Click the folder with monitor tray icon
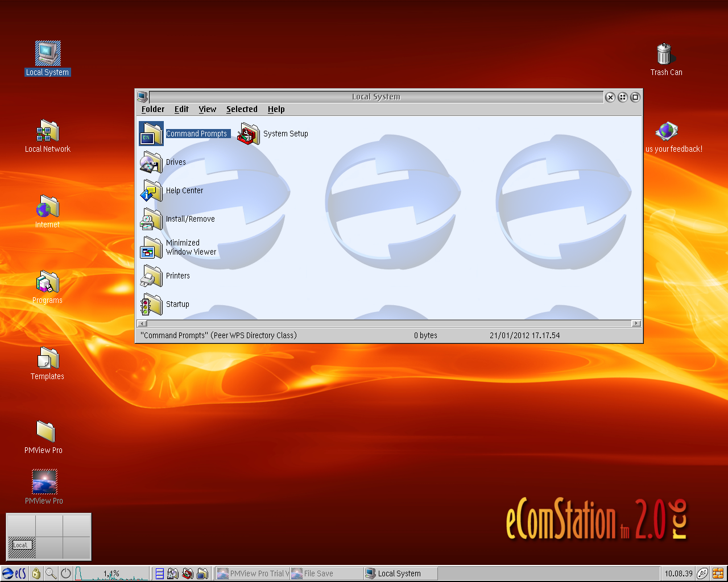728x582 pixels. (202, 573)
